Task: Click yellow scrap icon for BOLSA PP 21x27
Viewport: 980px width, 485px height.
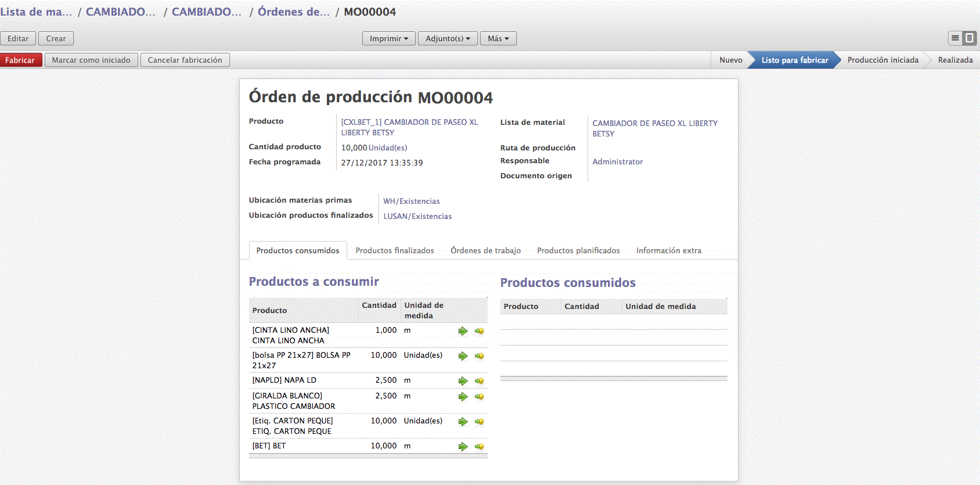Action: tap(479, 356)
